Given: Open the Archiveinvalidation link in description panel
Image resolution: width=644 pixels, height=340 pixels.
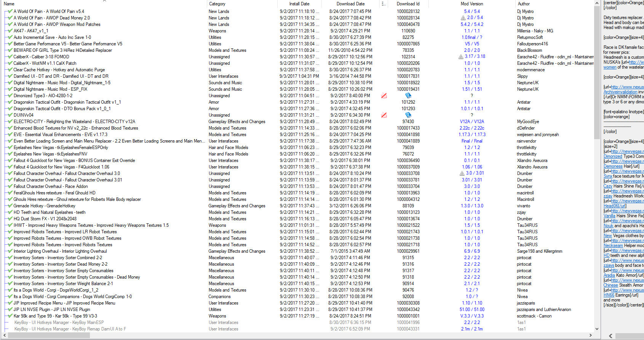Looking at the screenshot, I should coord(620,92).
